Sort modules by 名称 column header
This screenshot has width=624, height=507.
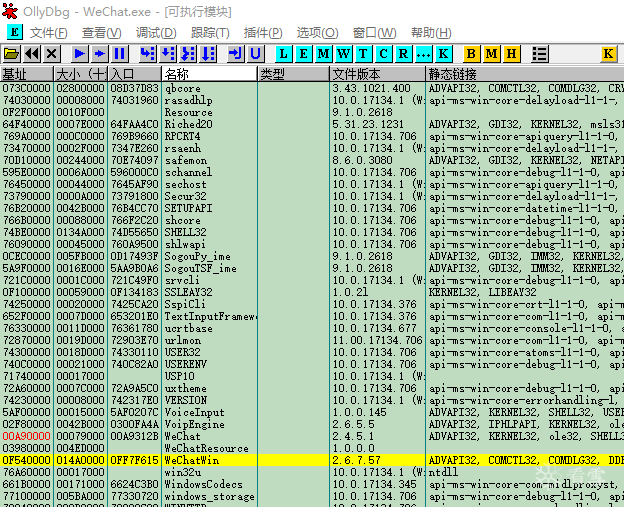coord(209,74)
